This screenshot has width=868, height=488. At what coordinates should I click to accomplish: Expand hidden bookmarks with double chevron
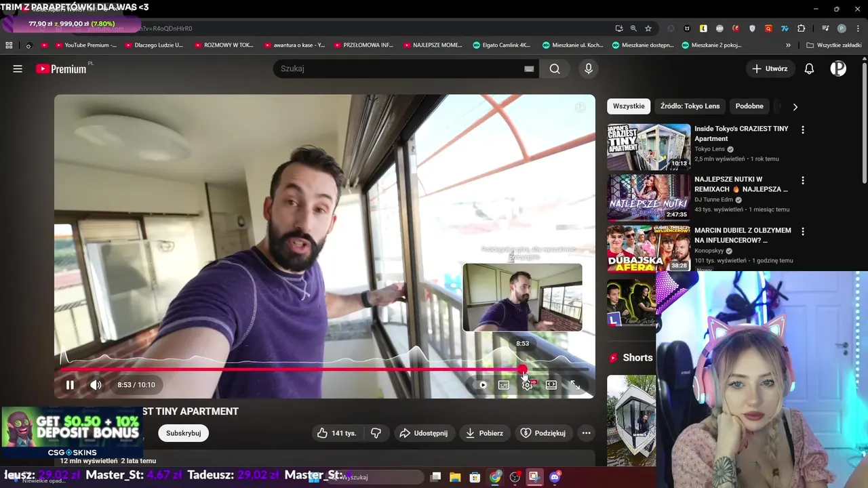[x=788, y=45]
